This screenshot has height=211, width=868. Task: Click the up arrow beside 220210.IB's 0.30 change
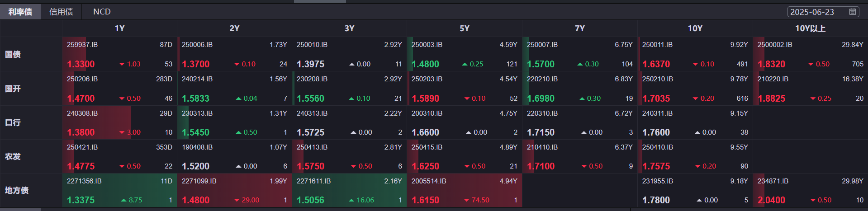pyautogui.click(x=582, y=98)
